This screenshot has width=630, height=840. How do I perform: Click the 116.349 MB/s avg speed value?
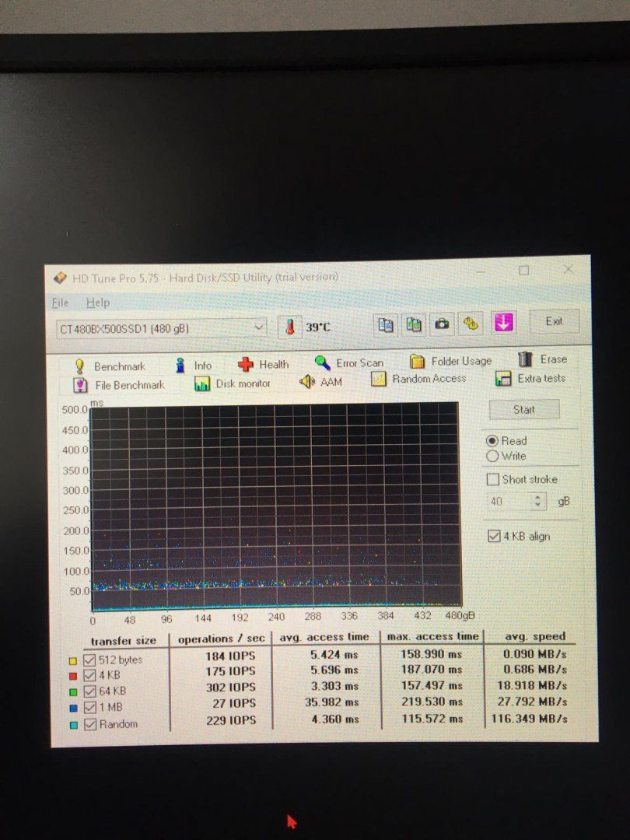coord(530,719)
